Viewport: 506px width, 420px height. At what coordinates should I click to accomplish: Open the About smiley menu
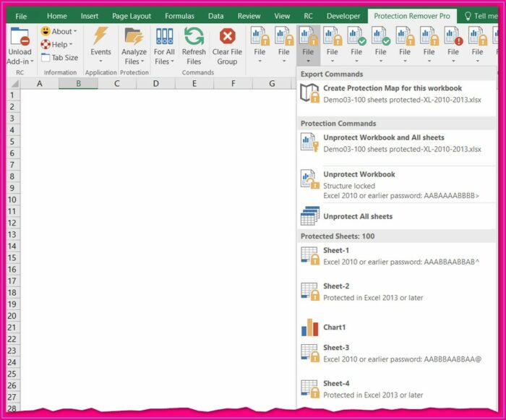[59, 31]
